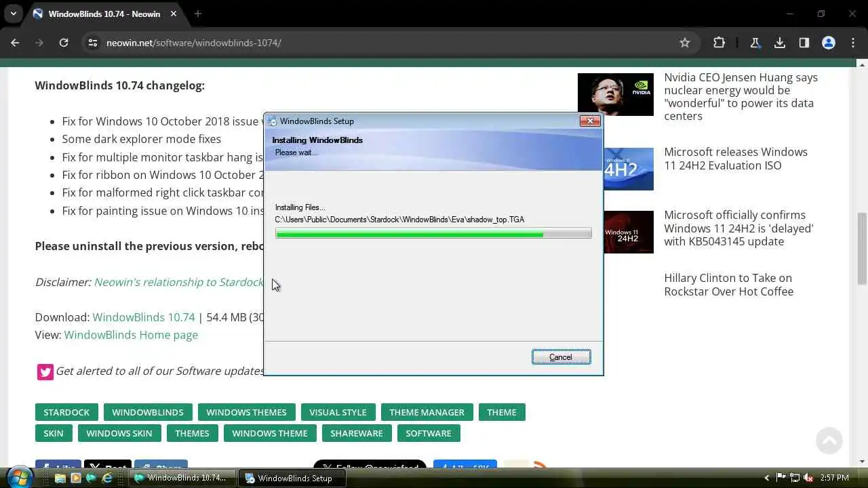Click the pink Twitter alert icon
This screenshot has width=868, height=488.
pos(45,371)
